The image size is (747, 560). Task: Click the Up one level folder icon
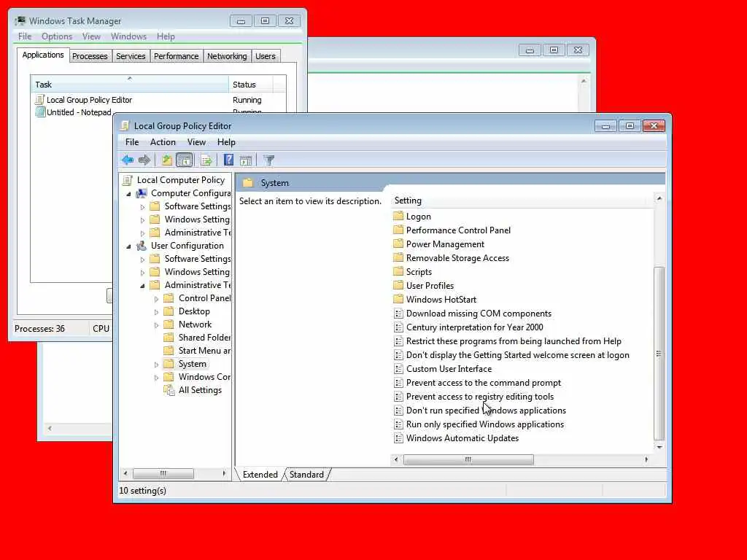click(166, 160)
